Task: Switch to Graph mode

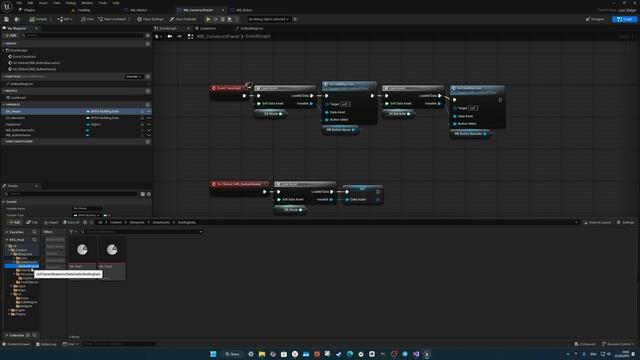Action: 624,19
